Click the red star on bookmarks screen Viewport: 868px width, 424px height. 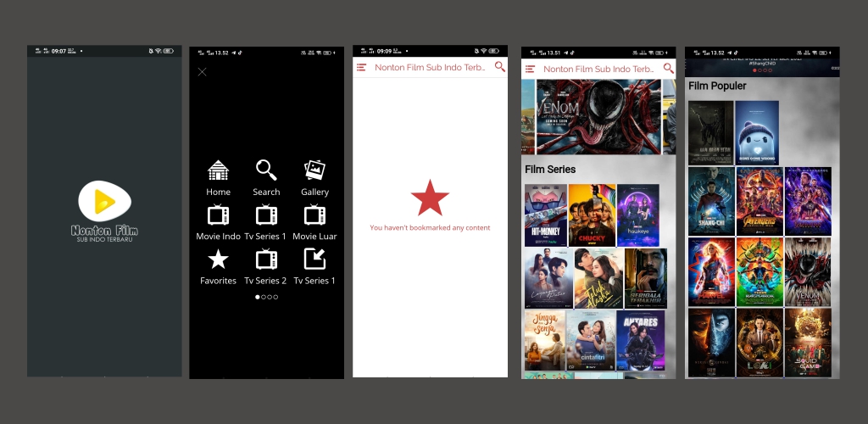pyautogui.click(x=430, y=198)
